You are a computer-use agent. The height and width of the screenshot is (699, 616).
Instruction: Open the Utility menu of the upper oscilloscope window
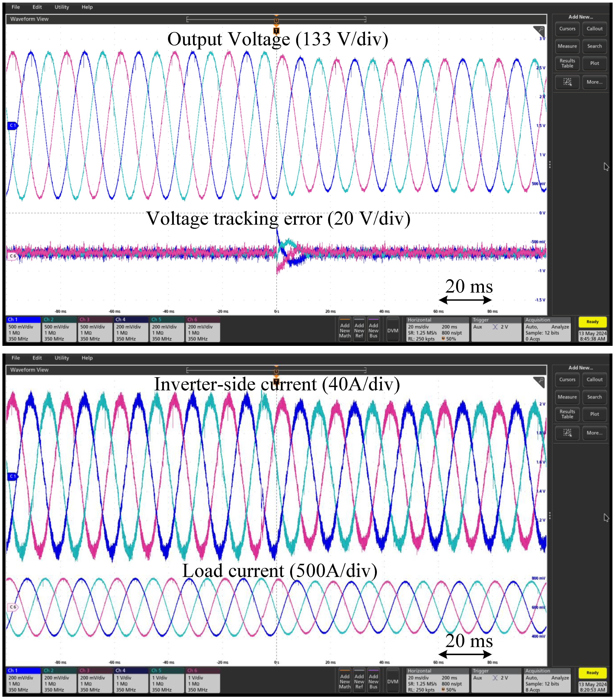[62, 7]
